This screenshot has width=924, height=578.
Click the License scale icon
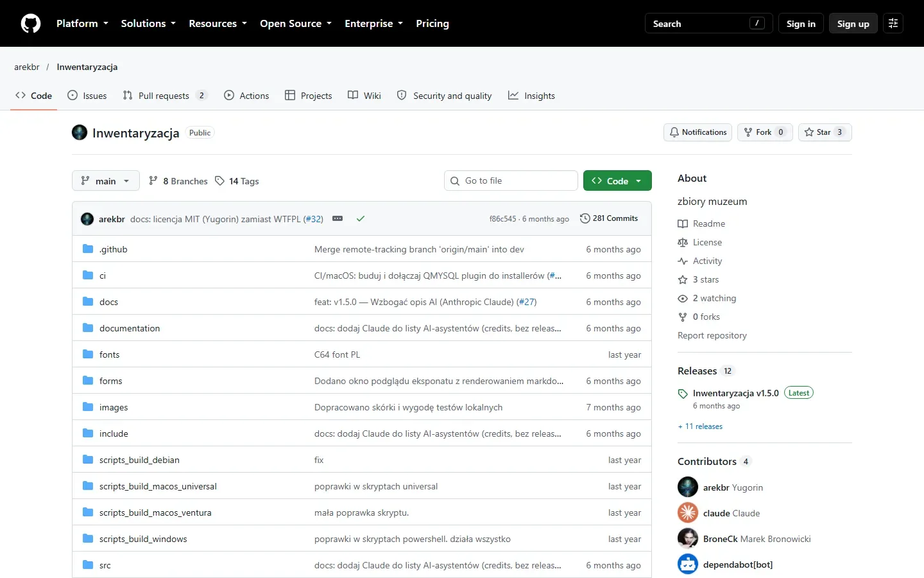683,242
